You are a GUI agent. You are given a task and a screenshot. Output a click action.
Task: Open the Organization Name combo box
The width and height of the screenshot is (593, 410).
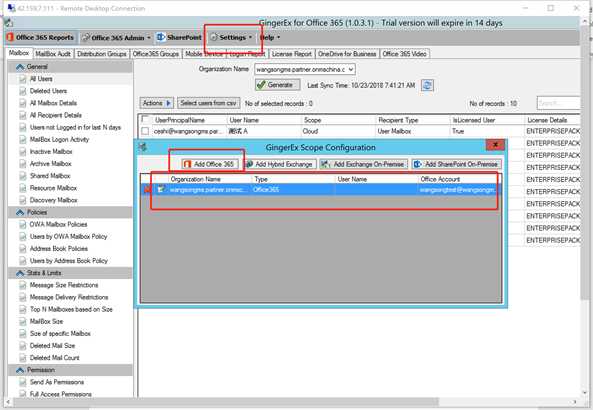tap(305, 69)
